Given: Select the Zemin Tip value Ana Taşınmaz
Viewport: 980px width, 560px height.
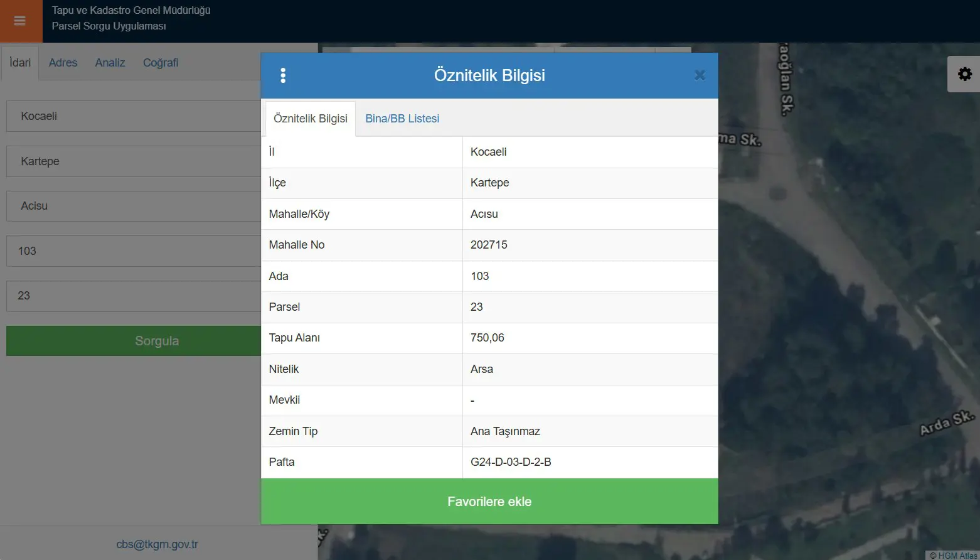Looking at the screenshot, I should pos(505,431).
